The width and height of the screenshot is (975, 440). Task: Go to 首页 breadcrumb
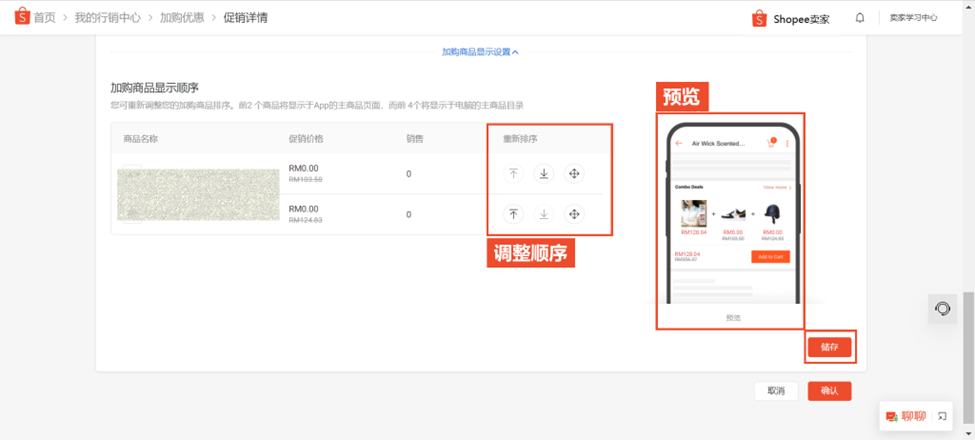click(44, 18)
